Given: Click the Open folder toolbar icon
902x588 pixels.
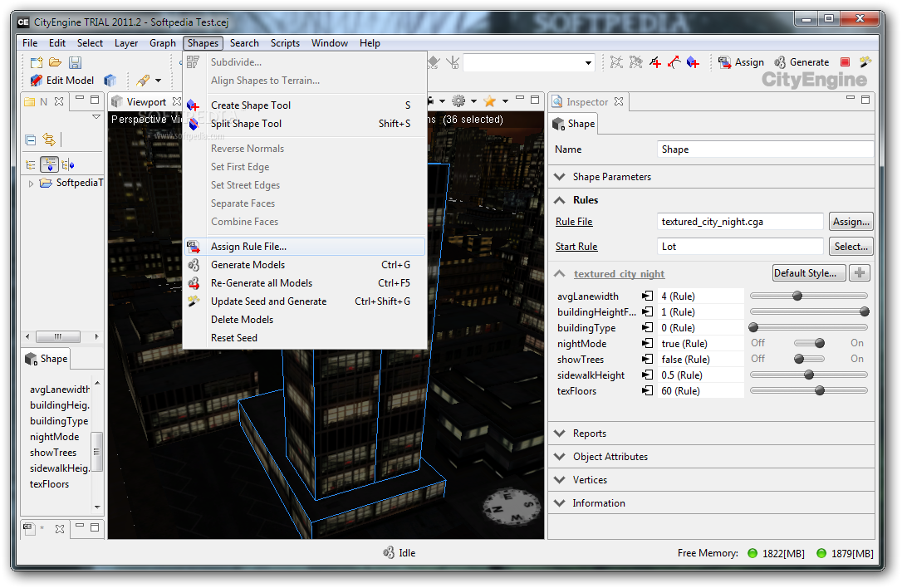Looking at the screenshot, I should [x=55, y=62].
